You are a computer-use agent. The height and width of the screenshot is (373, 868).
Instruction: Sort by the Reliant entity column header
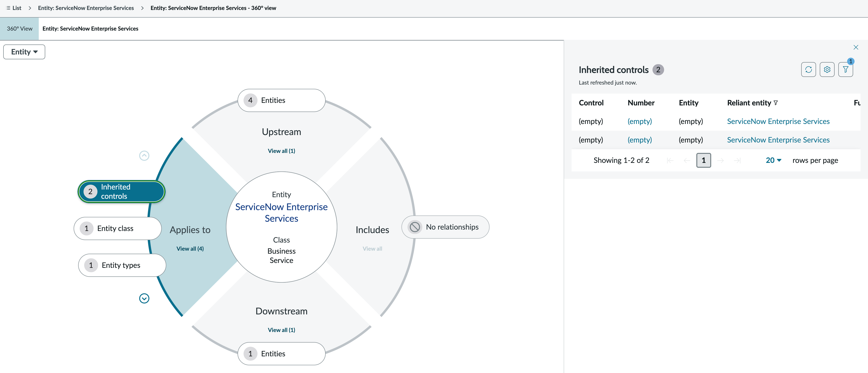tap(749, 103)
